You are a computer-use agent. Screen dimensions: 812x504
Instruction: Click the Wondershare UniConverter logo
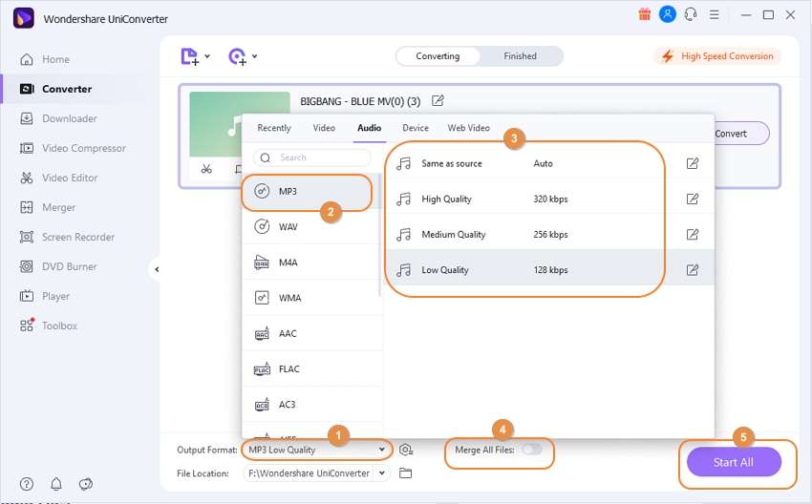tap(23, 19)
